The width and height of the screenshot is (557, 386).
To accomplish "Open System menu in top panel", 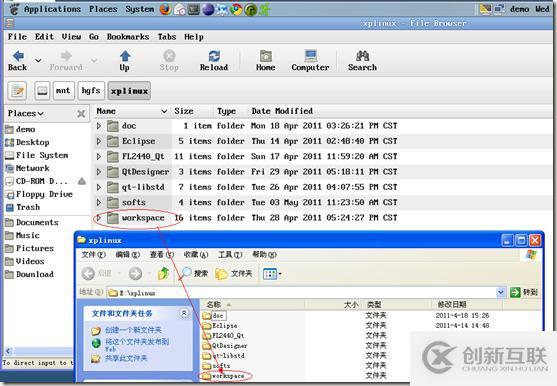I will [x=140, y=9].
